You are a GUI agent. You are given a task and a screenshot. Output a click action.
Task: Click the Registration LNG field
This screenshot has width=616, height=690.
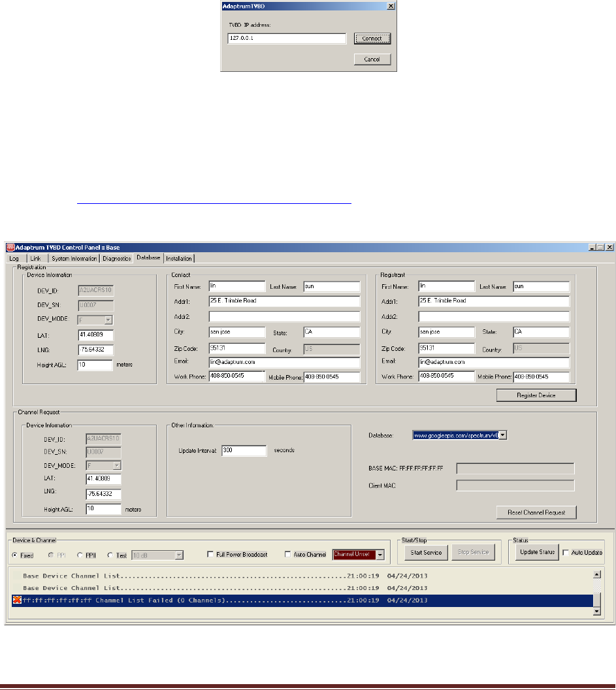tap(95, 350)
